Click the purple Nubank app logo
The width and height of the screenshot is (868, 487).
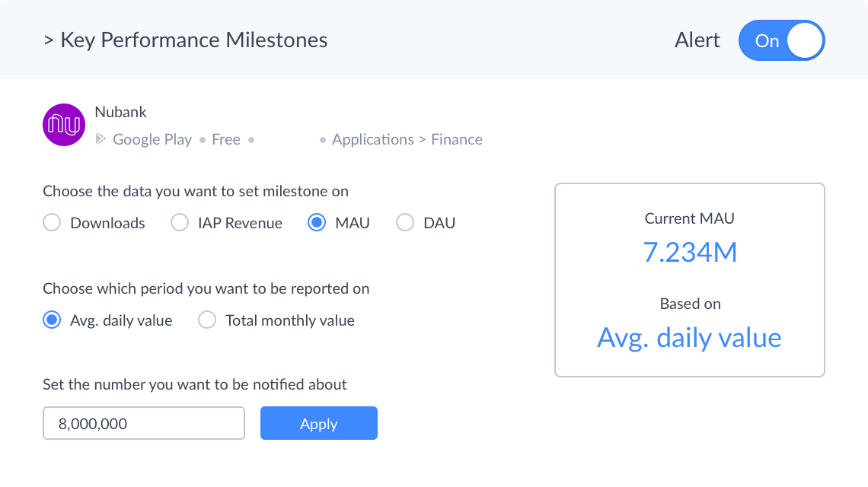click(64, 125)
